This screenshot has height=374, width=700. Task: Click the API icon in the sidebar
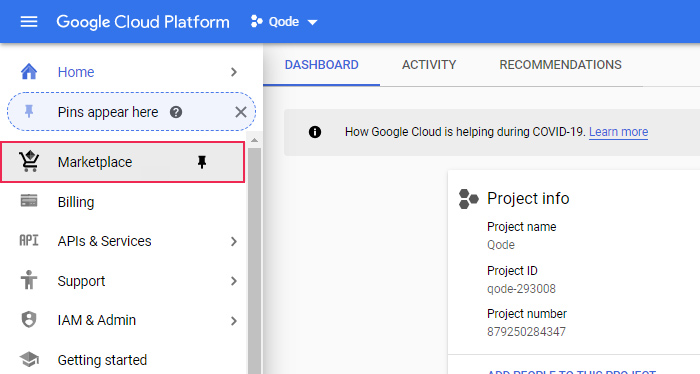(29, 241)
